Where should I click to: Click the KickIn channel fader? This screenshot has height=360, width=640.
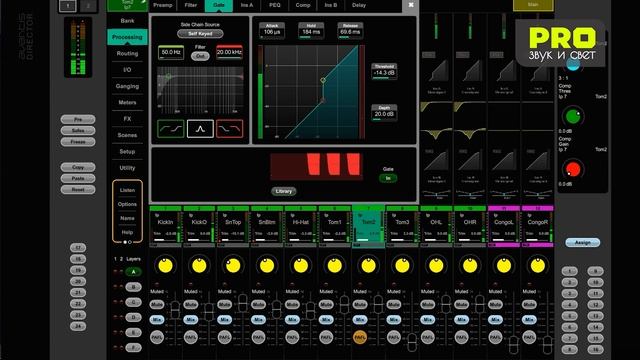coord(175,310)
